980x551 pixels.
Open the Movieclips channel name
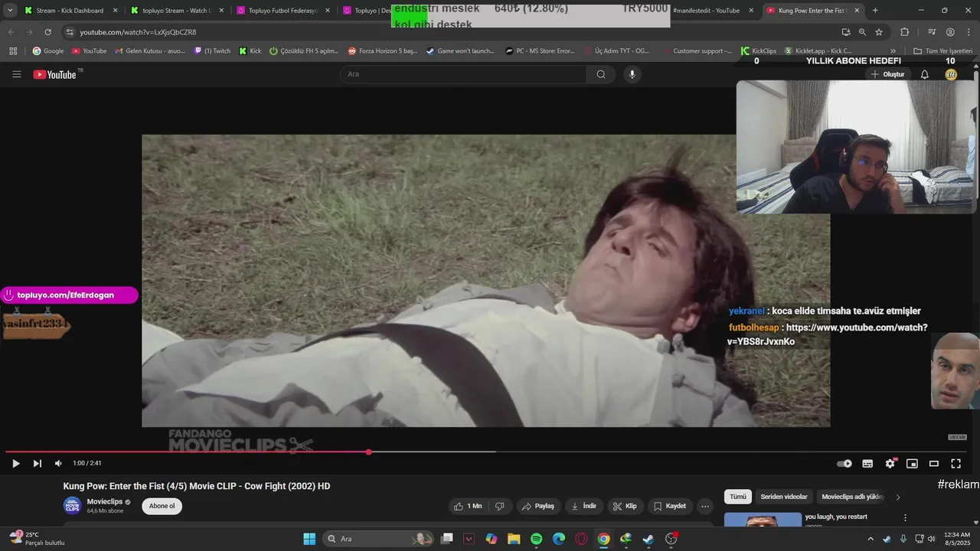tap(105, 501)
